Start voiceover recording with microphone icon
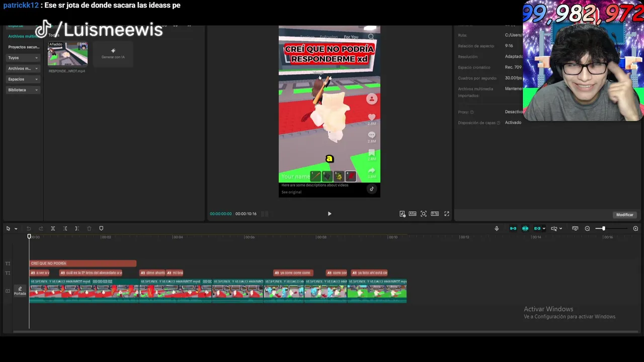This screenshot has height=362, width=644. (x=497, y=228)
